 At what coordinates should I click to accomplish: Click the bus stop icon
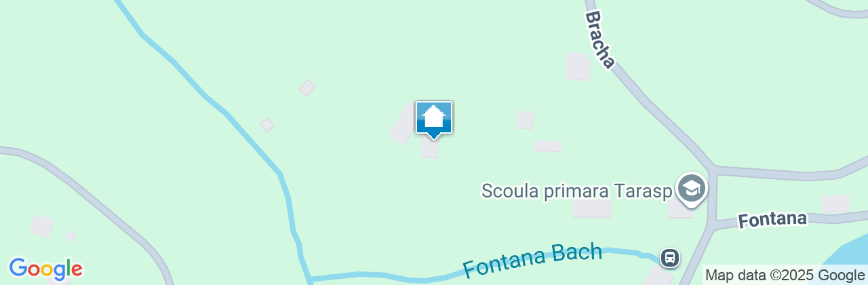(x=670, y=257)
